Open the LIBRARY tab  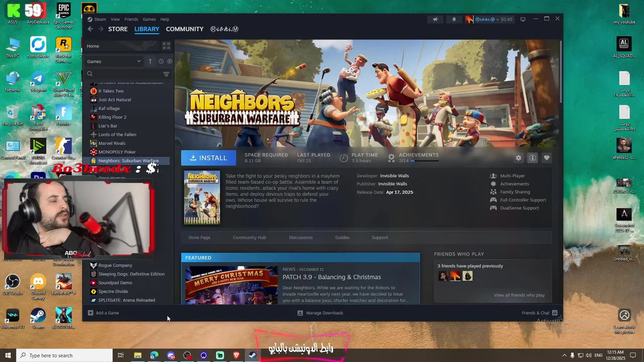(x=147, y=29)
